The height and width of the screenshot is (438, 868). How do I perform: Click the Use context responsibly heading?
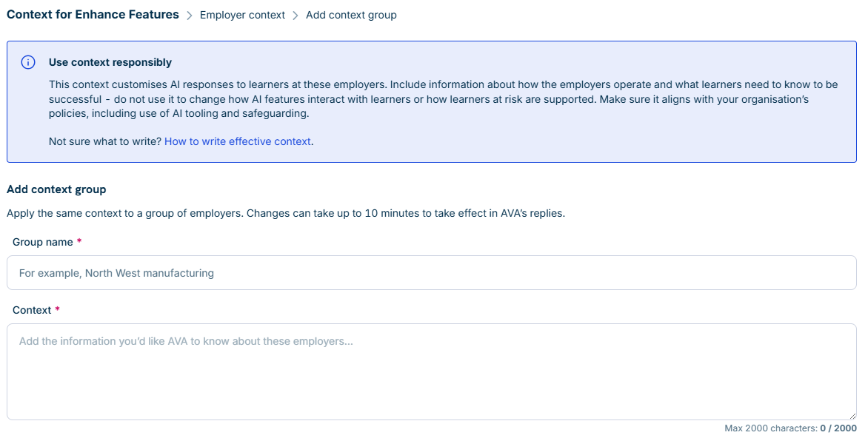click(110, 62)
